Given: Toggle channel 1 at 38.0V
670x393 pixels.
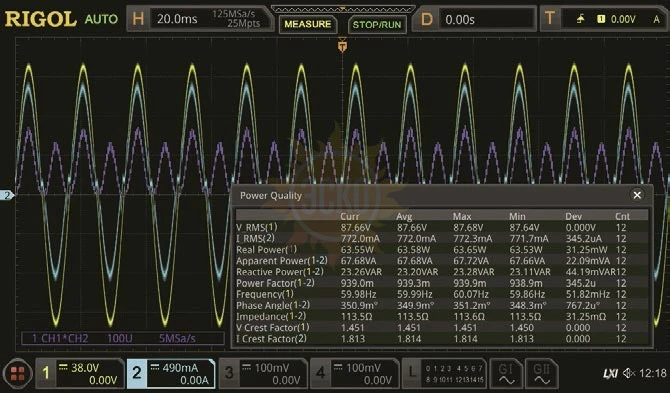Looking at the screenshot, I should (x=79, y=374).
